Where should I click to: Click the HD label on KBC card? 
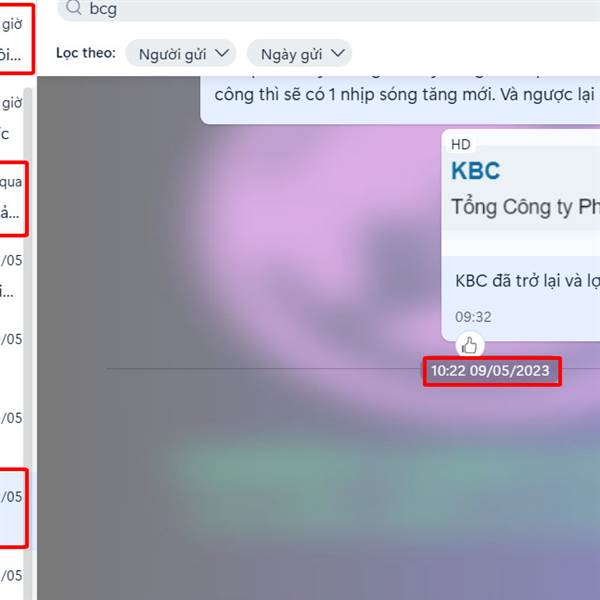pos(461,145)
